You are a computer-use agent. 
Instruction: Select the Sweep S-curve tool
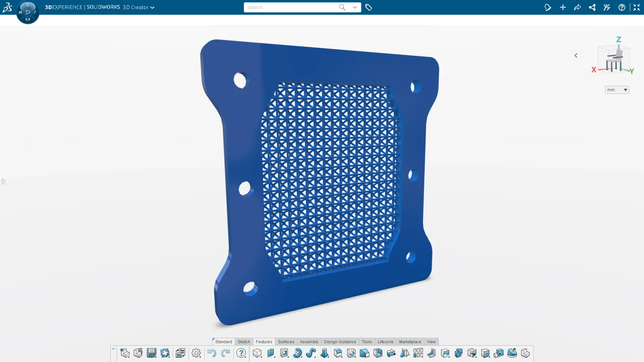tap(311, 353)
